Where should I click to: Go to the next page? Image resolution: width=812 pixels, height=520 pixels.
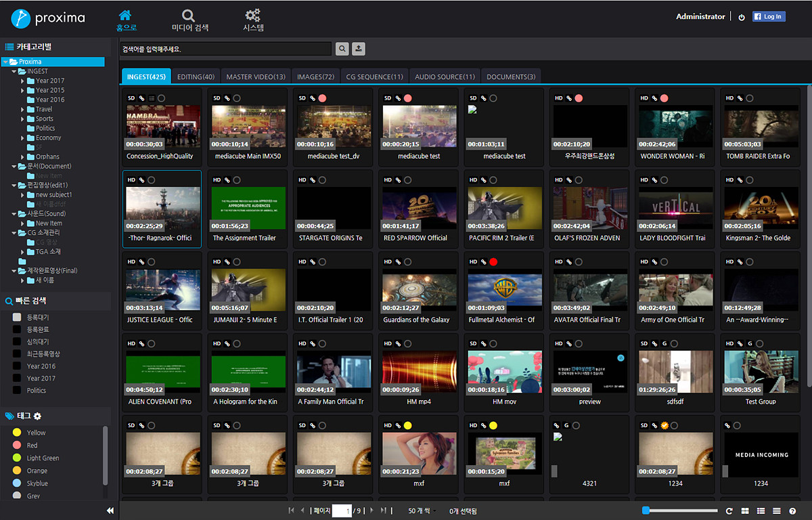[x=371, y=511]
